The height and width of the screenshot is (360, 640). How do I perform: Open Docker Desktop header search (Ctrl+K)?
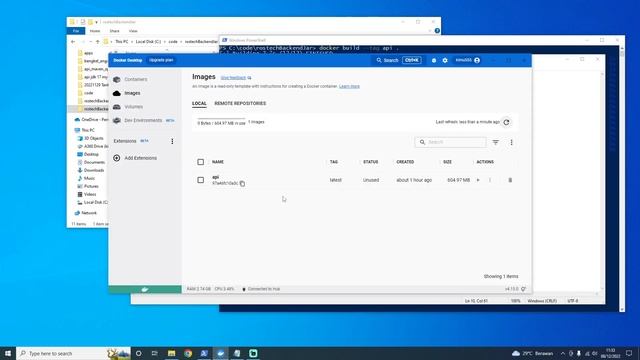point(398,60)
